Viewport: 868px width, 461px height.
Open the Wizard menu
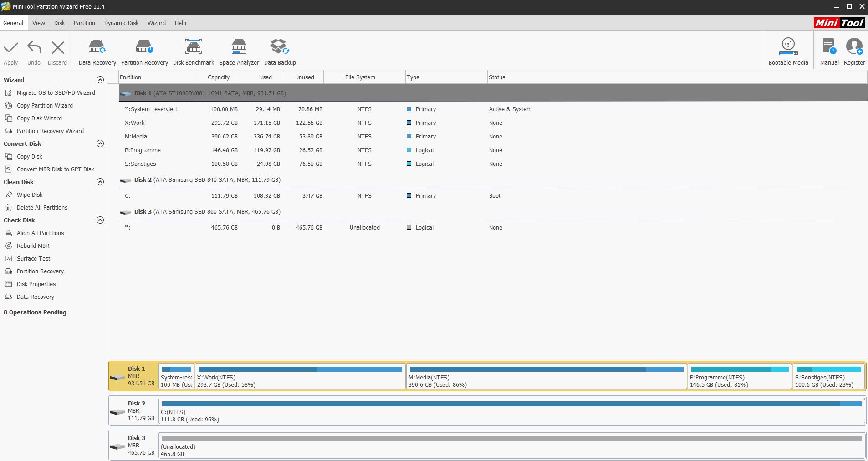[x=157, y=23]
